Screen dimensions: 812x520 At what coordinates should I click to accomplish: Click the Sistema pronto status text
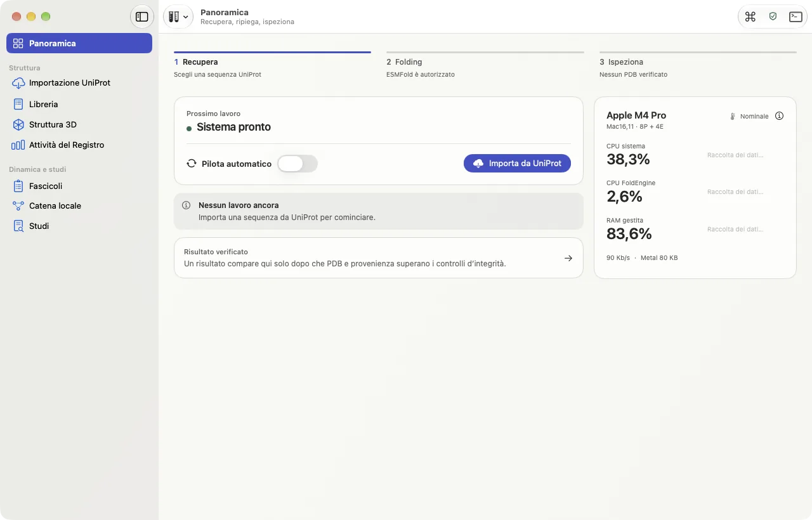click(233, 127)
